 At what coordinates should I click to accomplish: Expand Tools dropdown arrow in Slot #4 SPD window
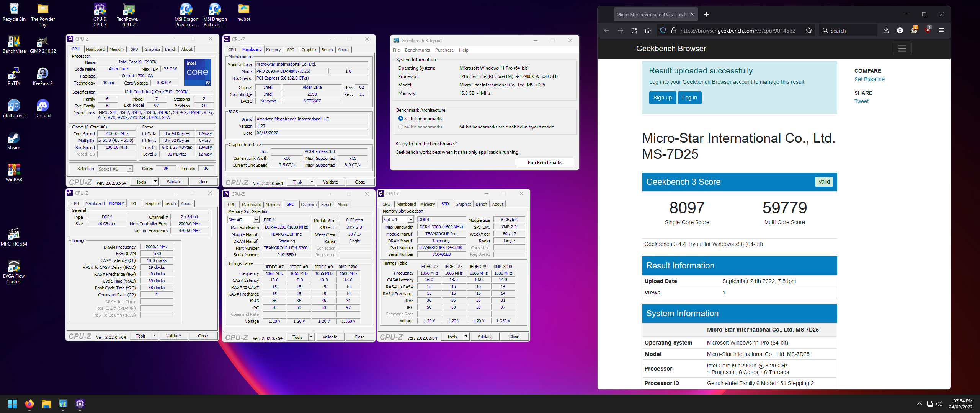[466, 337]
